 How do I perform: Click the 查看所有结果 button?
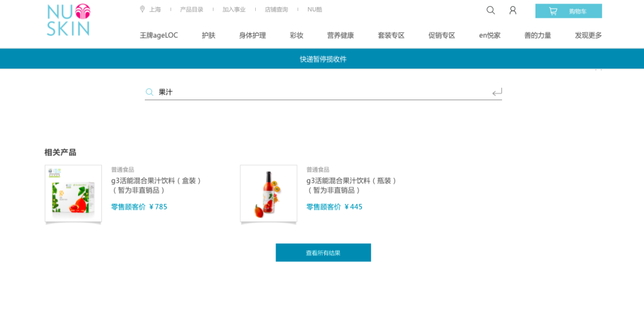click(x=323, y=252)
